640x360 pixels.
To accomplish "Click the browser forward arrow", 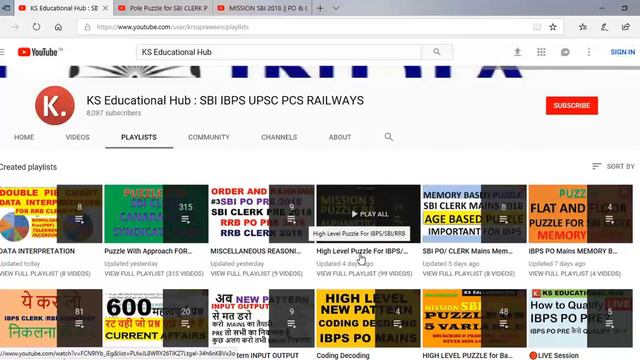I will tap(15, 27).
